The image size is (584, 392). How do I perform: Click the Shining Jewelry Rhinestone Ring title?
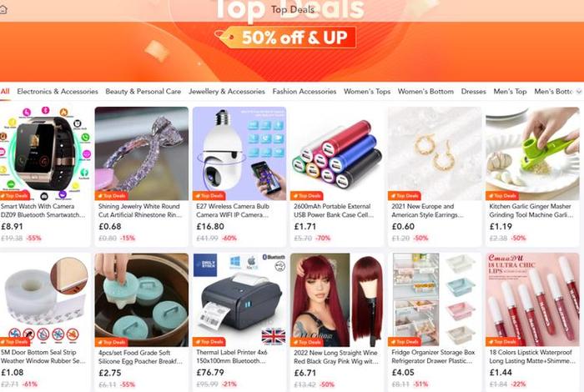pyautogui.click(x=140, y=211)
